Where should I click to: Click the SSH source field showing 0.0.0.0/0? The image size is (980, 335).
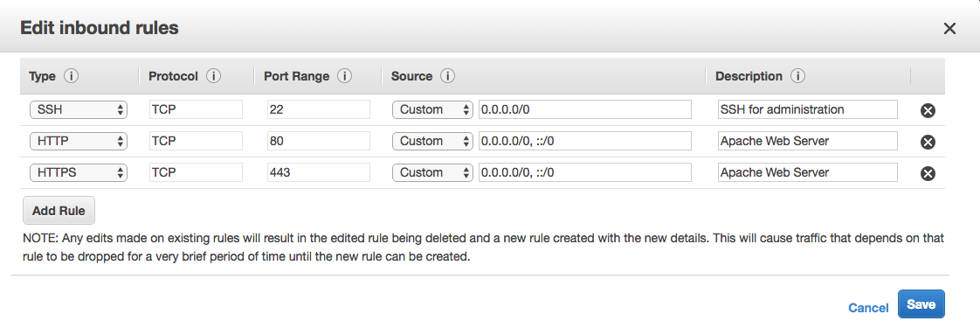tap(585, 109)
